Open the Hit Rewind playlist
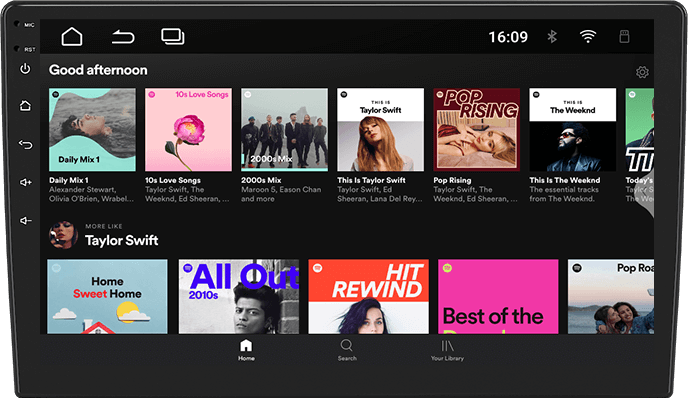The height and width of the screenshot is (398, 688). click(369, 297)
